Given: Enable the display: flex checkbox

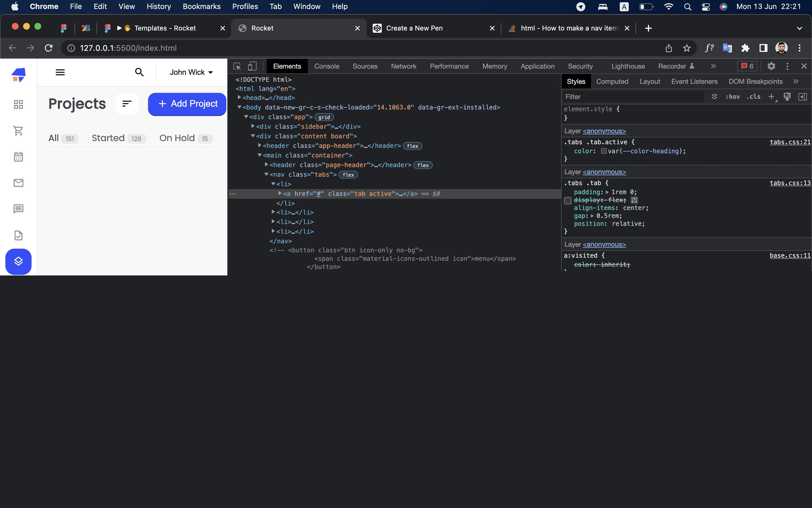Looking at the screenshot, I should [x=568, y=201].
